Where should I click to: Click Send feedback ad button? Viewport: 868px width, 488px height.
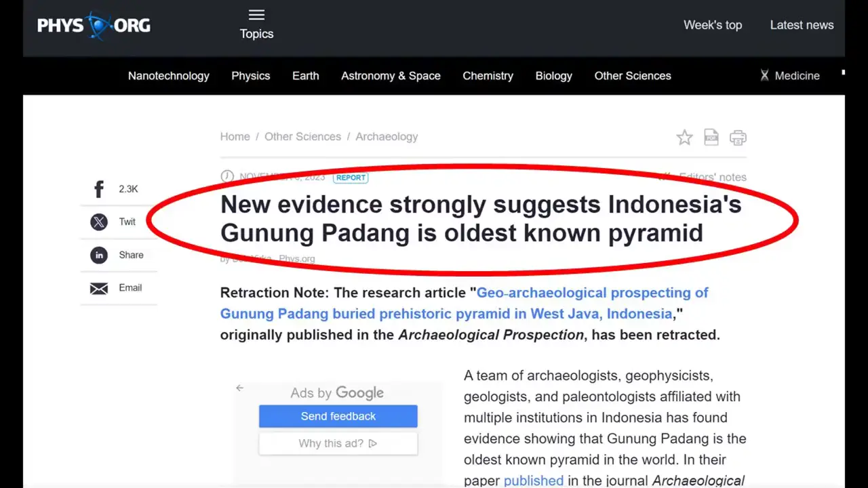[338, 416]
